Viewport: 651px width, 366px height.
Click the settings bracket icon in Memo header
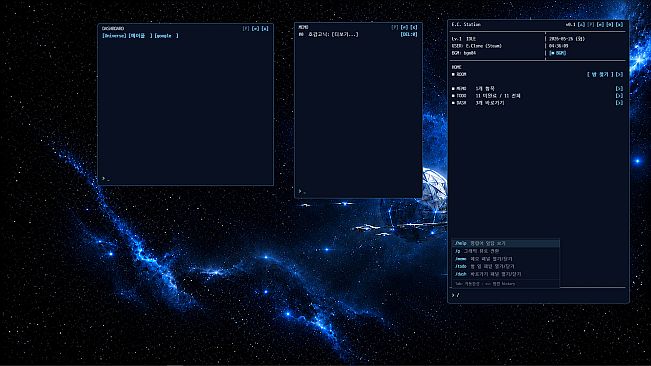pyautogui.click(x=404, y=27)
